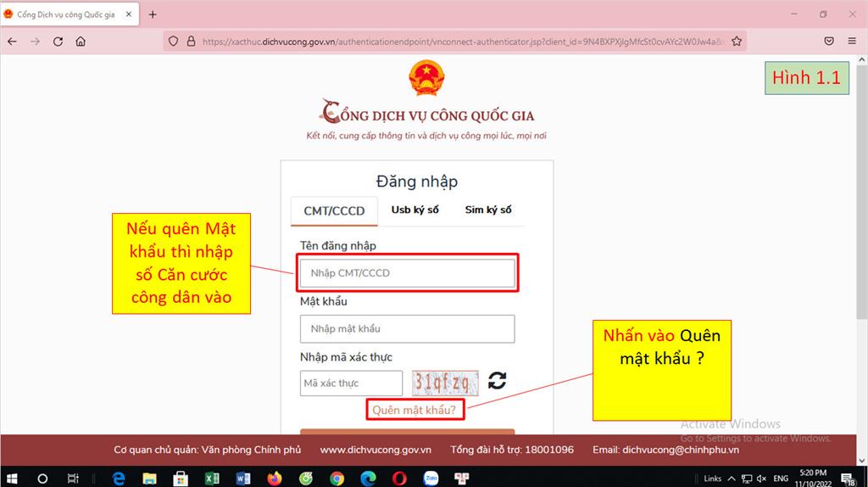Open Internet Explorer from the taskbar
868x487 pixels.
click(x=119, y=479)
